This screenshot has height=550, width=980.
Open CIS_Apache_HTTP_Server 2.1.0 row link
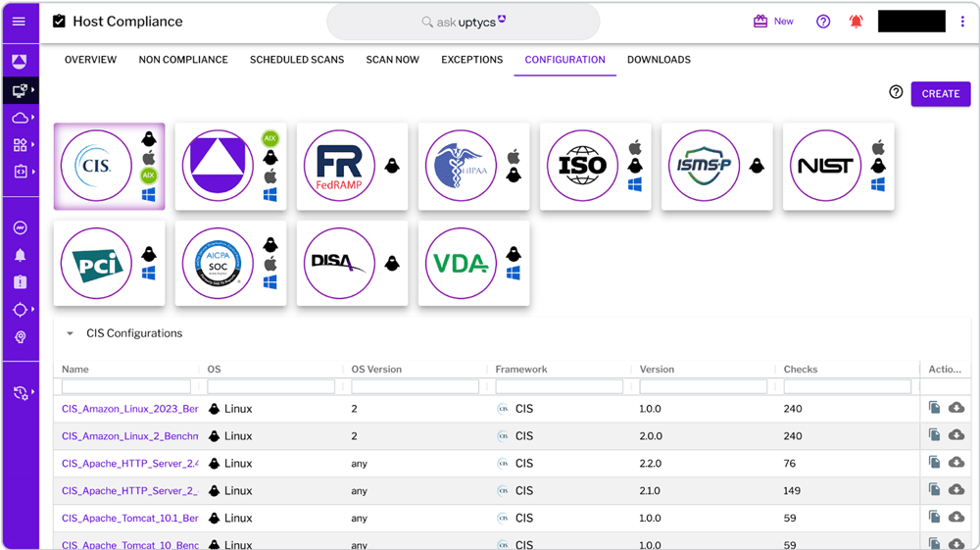(130, 491)
